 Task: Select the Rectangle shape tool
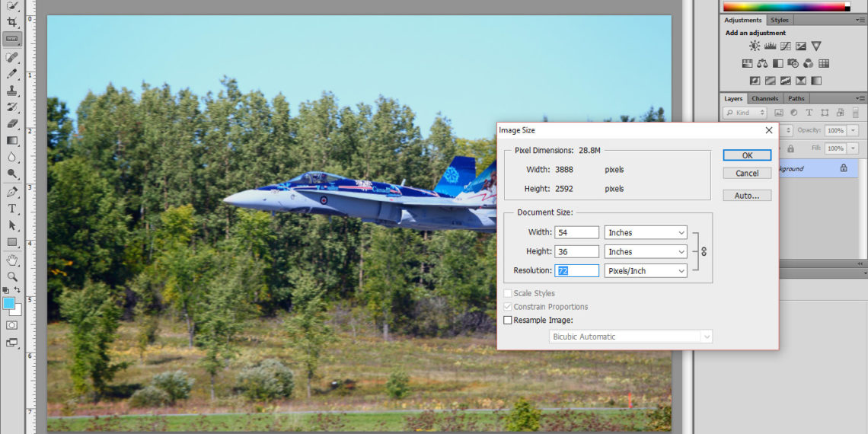[11, 242]
